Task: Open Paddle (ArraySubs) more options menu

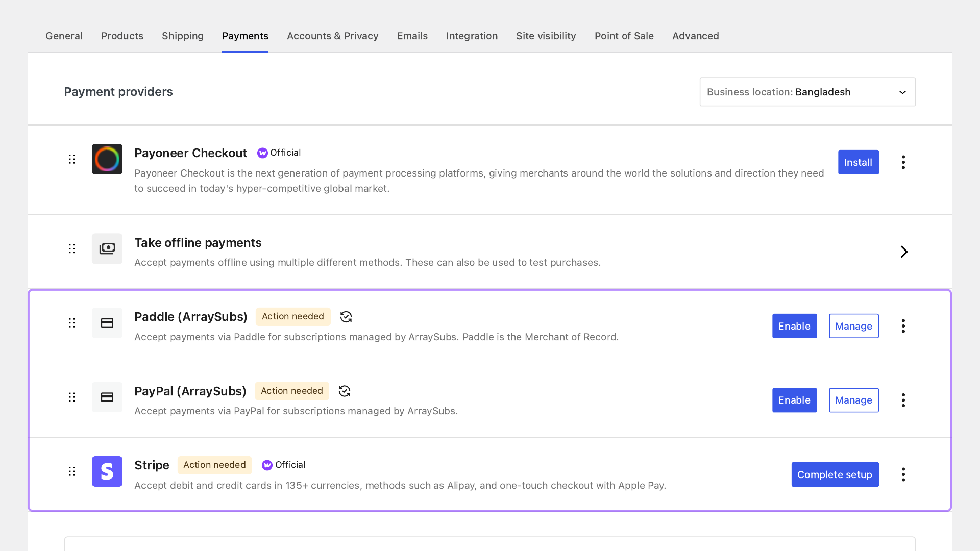Action: (x=903, y=326)
